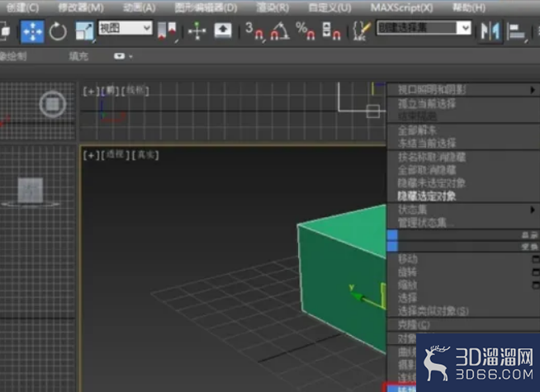This screenshot has width=540, height=392.
Task: Click the Align tool icon
Action: click(517, 31)
